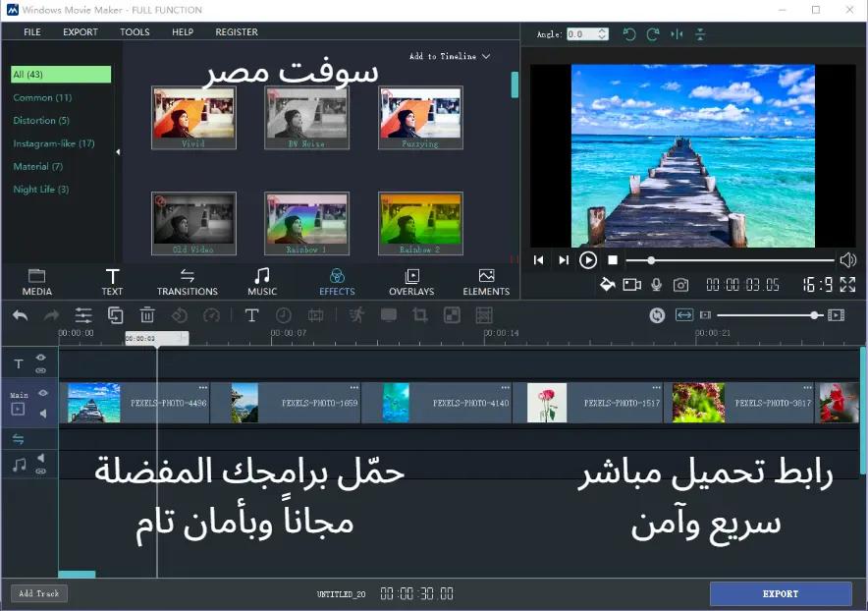Rotate preview clockwise

tap(653, 34)
